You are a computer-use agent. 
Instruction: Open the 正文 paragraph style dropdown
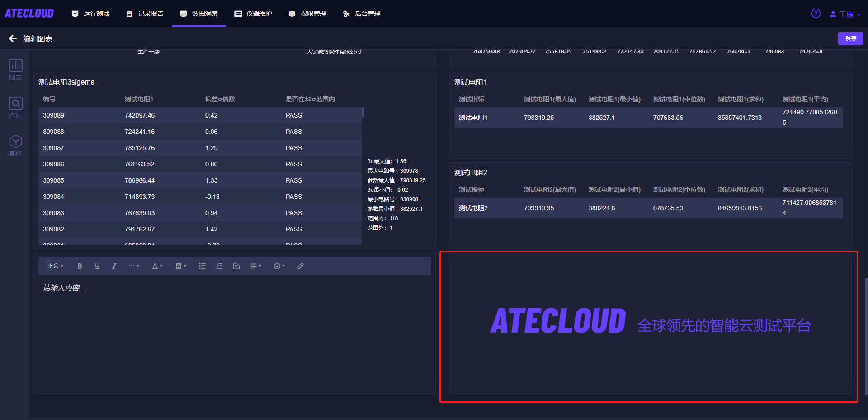click(55, 266)
